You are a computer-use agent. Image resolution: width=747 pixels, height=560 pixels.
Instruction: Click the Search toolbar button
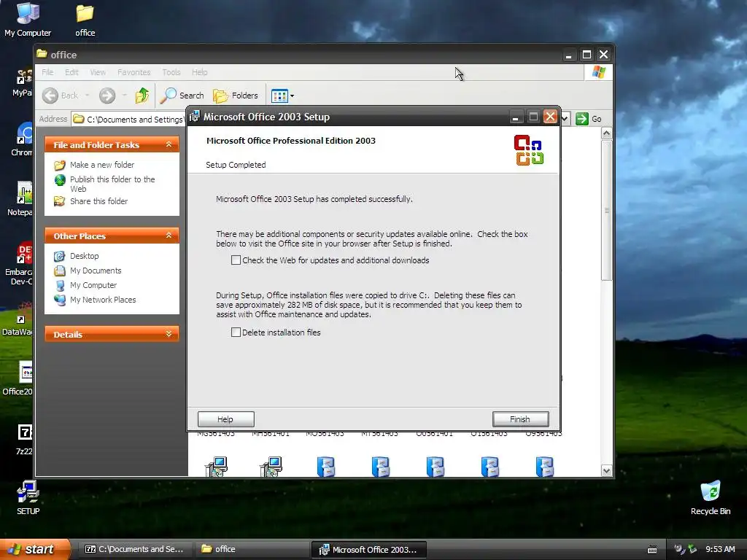click(x=182, y=96)
